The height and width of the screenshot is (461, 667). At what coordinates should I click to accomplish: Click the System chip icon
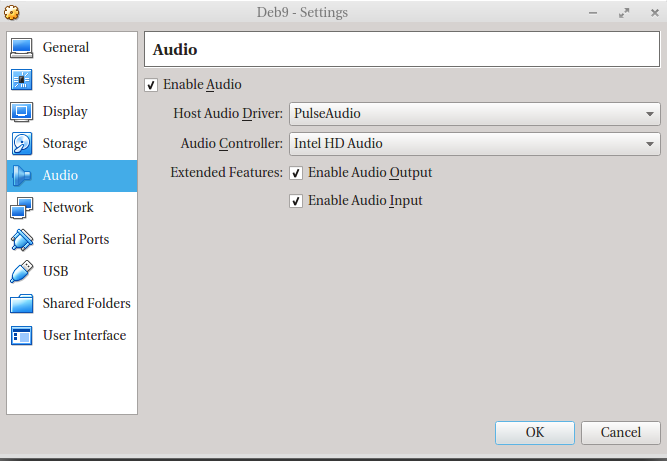pos(22,80)
